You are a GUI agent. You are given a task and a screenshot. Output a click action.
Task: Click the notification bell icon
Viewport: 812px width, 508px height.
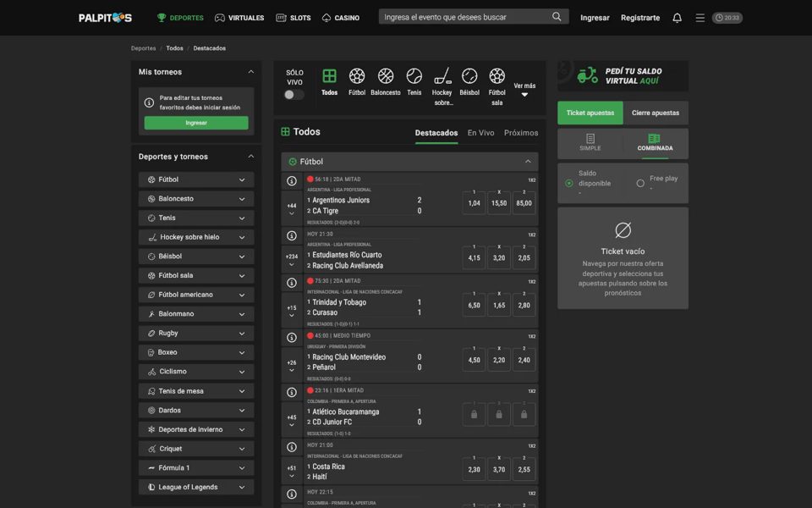coord(677,18)
